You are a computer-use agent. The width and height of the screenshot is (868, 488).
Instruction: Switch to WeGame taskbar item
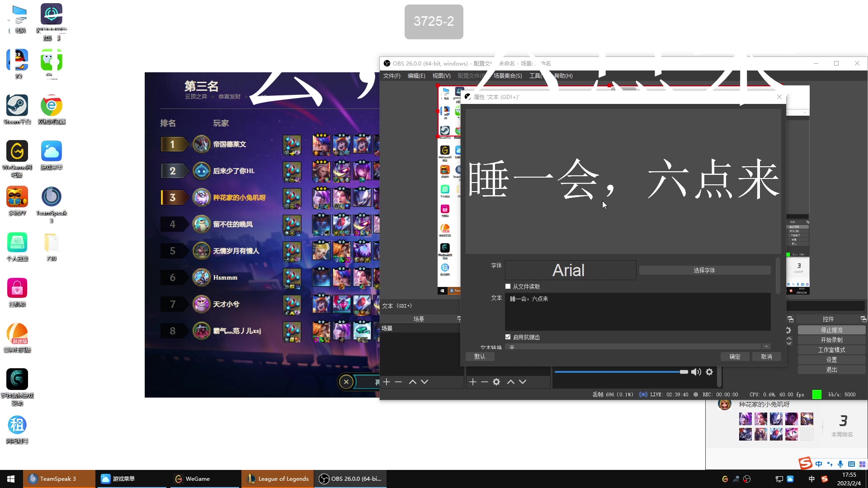pos(204,479)
